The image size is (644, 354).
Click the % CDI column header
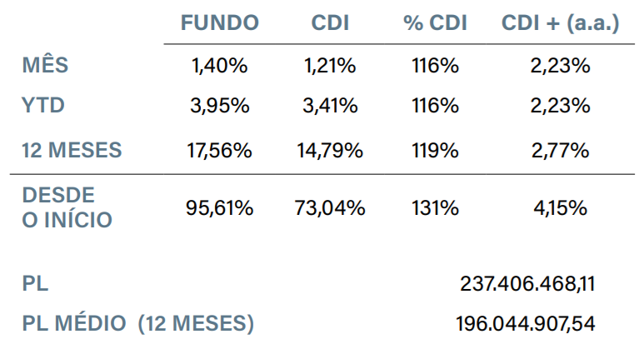pos(435,22)
